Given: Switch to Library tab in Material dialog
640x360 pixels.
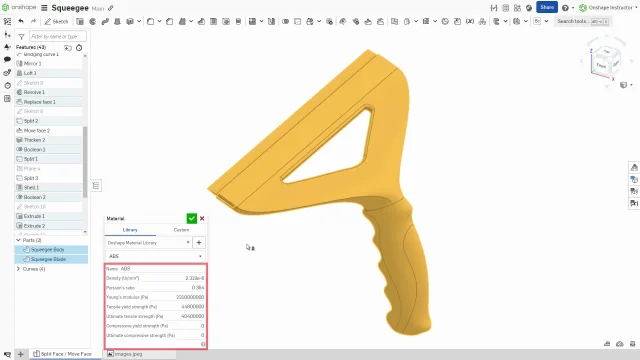Looking at the screenshot, I should pos(130,230).
